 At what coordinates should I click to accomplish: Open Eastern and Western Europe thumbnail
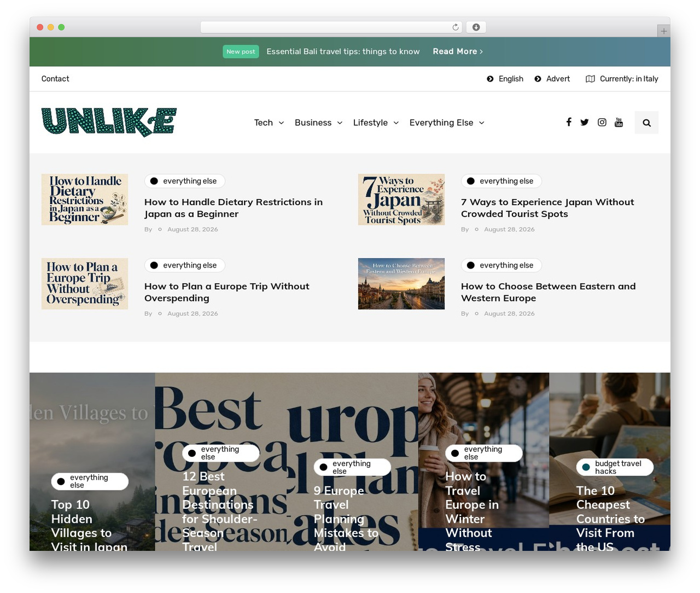coord(401,284)
